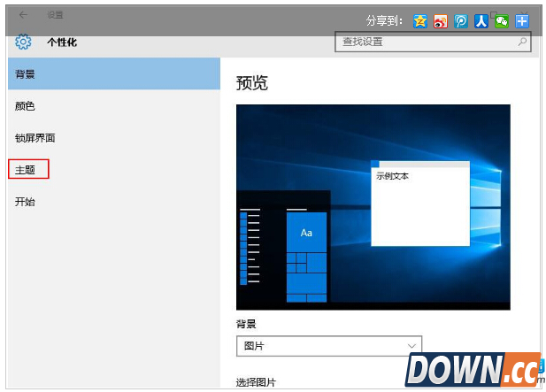The image size is (546, 392).
Task: Click the back arrow in the title bar
Action: [23, 15]
